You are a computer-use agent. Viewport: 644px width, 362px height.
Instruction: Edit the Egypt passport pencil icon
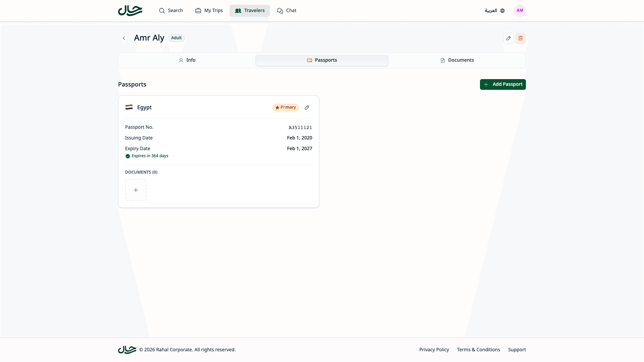(307, 108)
